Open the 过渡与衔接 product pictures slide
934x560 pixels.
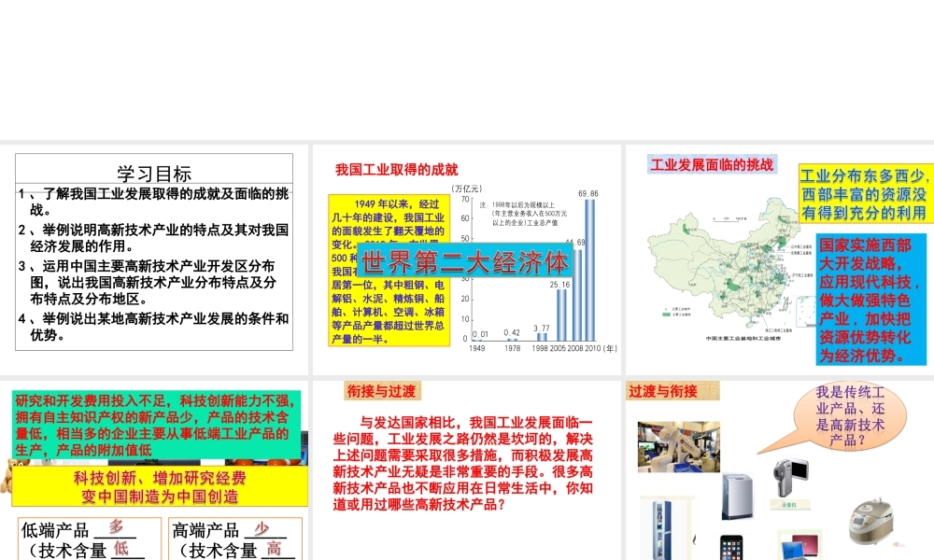point(780,470)
